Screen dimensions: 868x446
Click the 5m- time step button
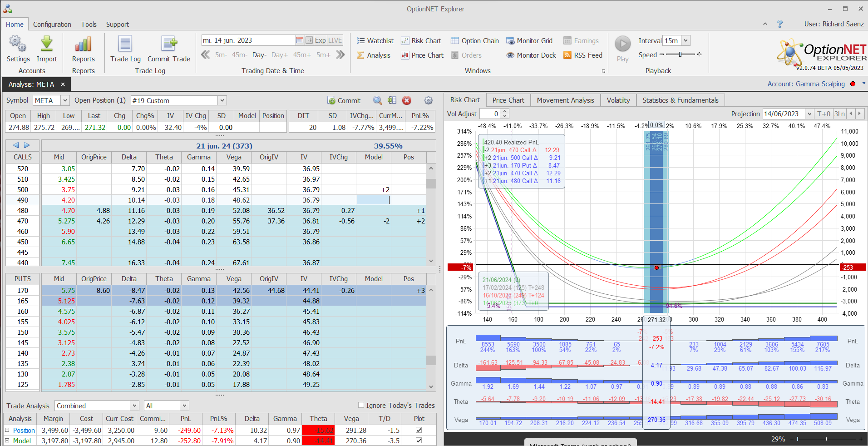(221, 55)
